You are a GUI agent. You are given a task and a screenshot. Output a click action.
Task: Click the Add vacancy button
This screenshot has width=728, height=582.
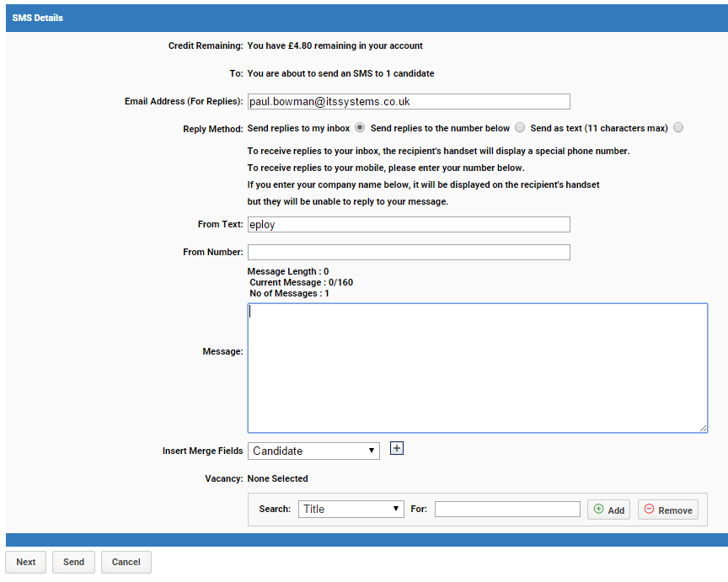608,510
